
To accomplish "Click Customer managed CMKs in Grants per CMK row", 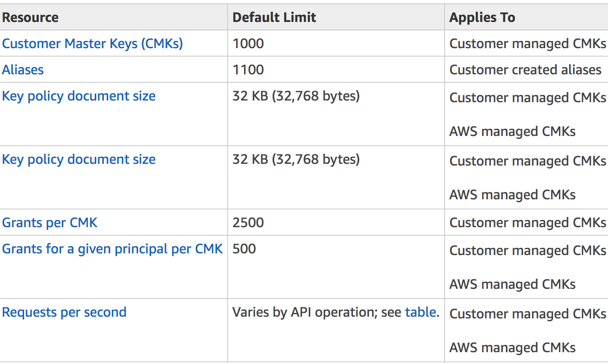I will pos(528,223).
